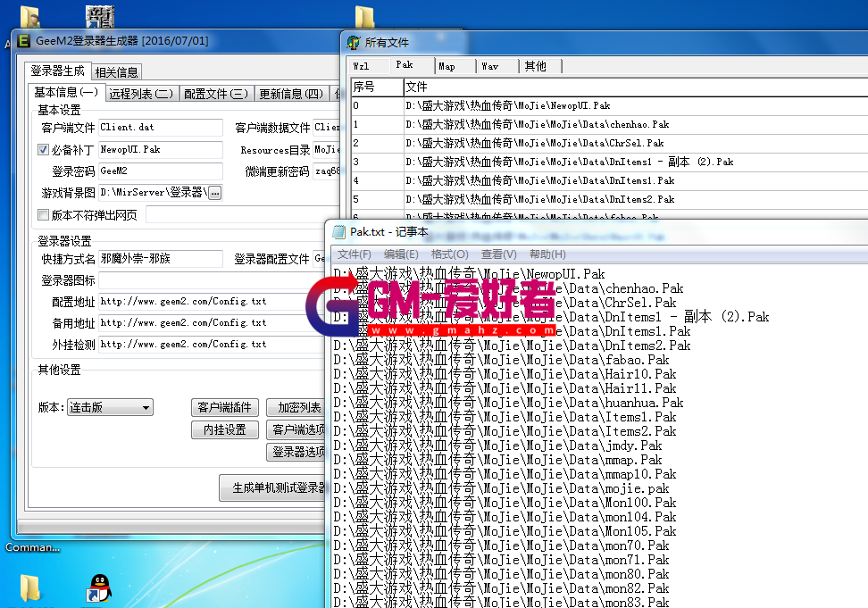868x608 pixels.
Task: Click the empty 登录器图标 input field
Action: point(213,280)
